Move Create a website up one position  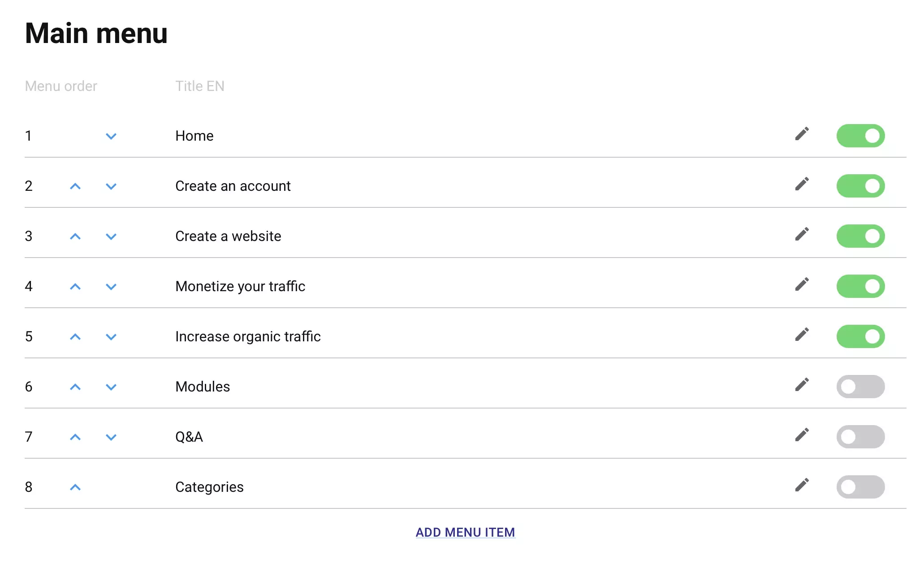tap(75, 236)
